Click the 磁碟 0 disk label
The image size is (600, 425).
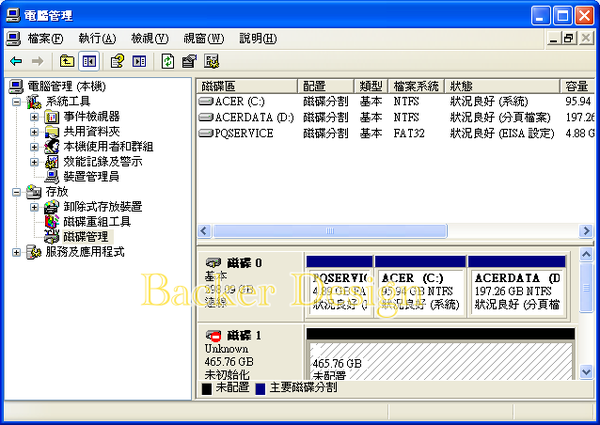(x=245, y=263)
